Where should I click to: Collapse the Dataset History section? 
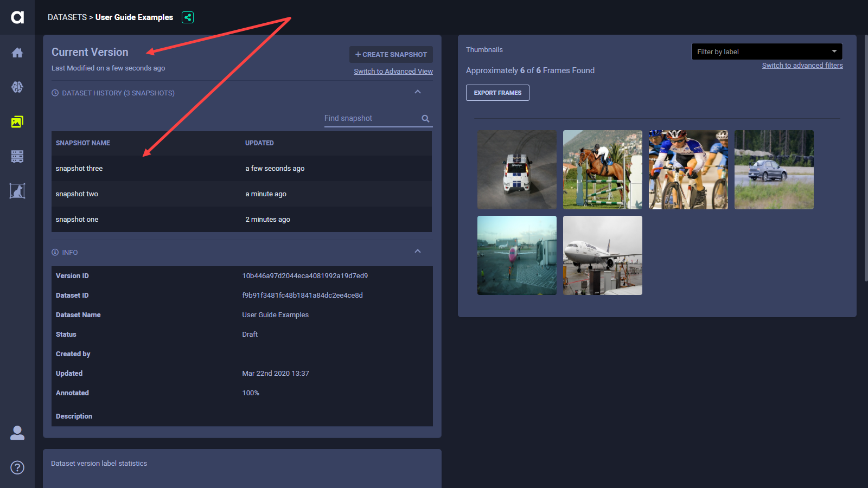click(418, 92)
